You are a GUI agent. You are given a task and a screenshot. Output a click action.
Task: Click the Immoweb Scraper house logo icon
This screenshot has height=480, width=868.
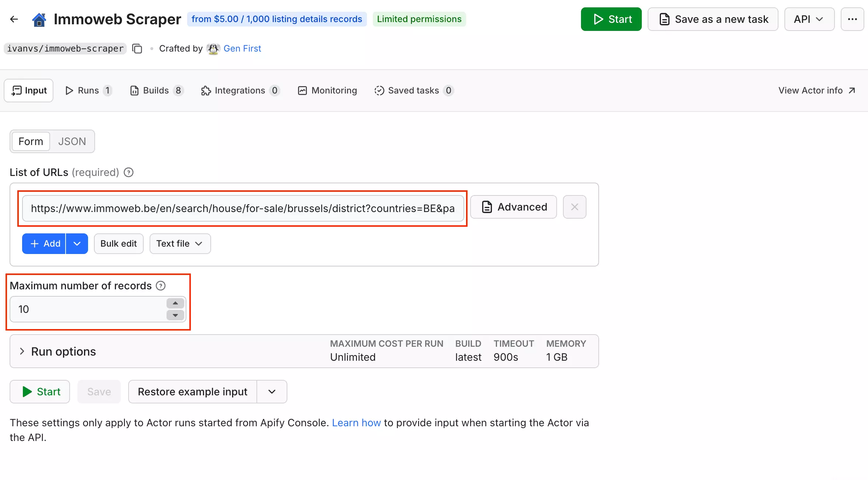(x=39, y=20)
